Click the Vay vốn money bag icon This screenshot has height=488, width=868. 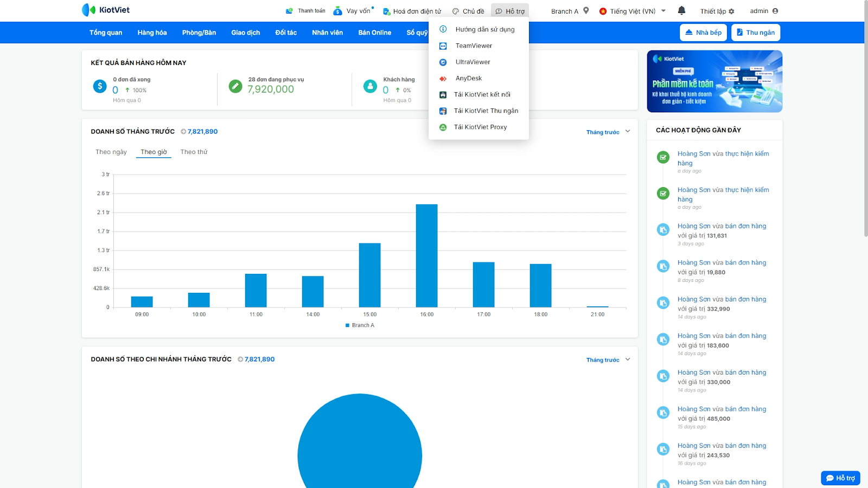point(337,11)
